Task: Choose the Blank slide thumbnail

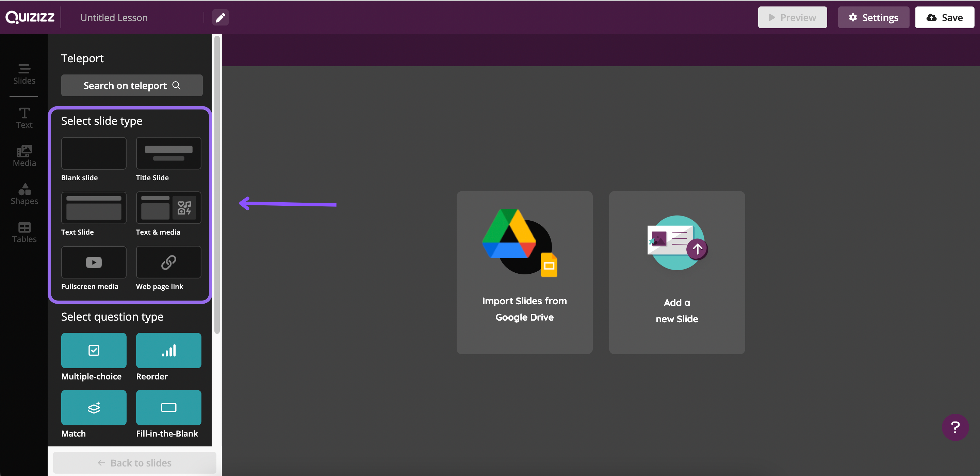Action: pos(94,153)
